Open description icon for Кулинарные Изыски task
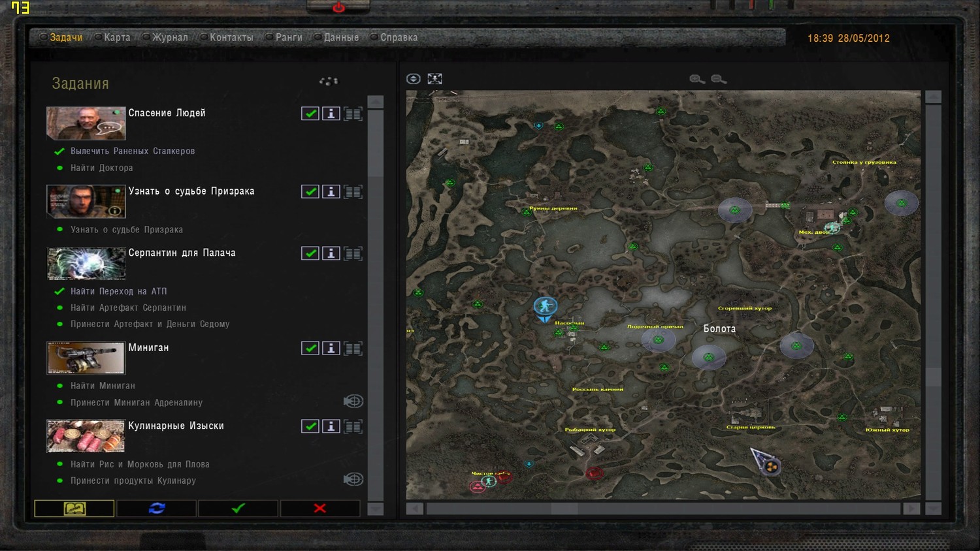 pyautogui.click(x=353, y=426)
